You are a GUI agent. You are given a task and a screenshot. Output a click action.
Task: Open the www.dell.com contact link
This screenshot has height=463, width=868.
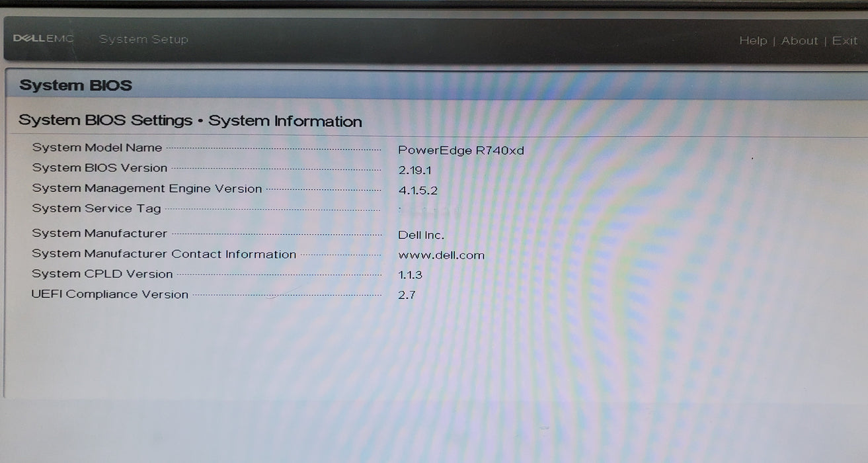(x=441, y=255)
